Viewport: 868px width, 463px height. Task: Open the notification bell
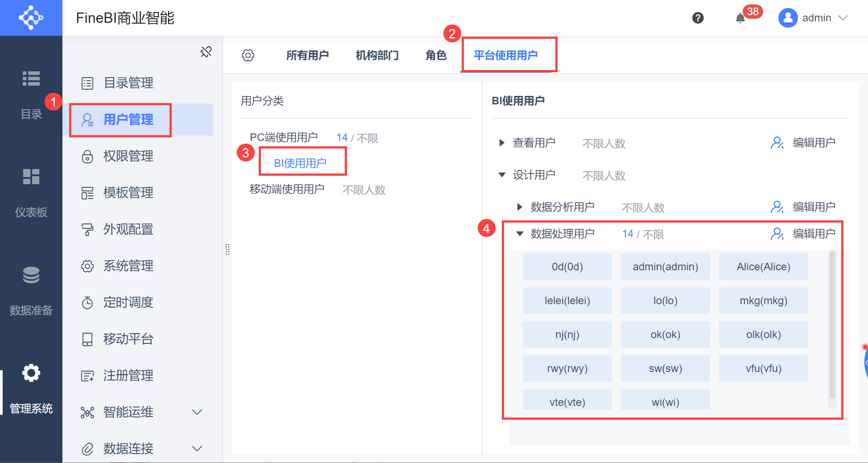tap(740, 18)
